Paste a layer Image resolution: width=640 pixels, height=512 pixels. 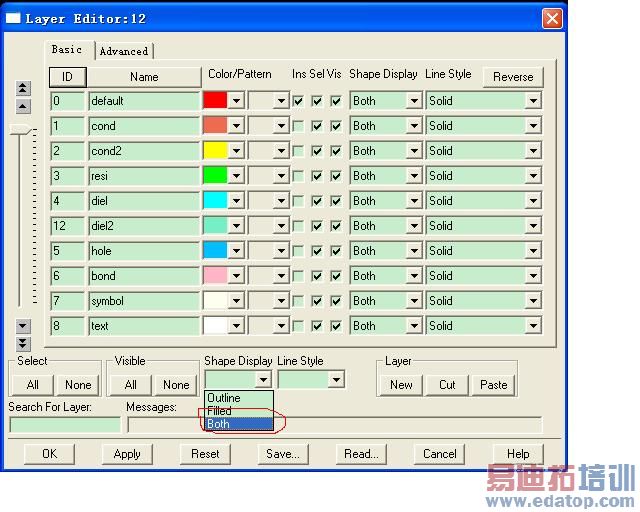point(493,385)
